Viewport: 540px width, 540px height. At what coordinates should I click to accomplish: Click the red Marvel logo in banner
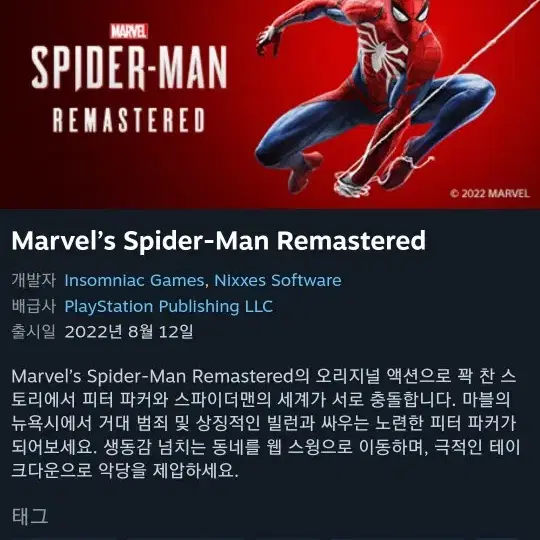point(129,31)
